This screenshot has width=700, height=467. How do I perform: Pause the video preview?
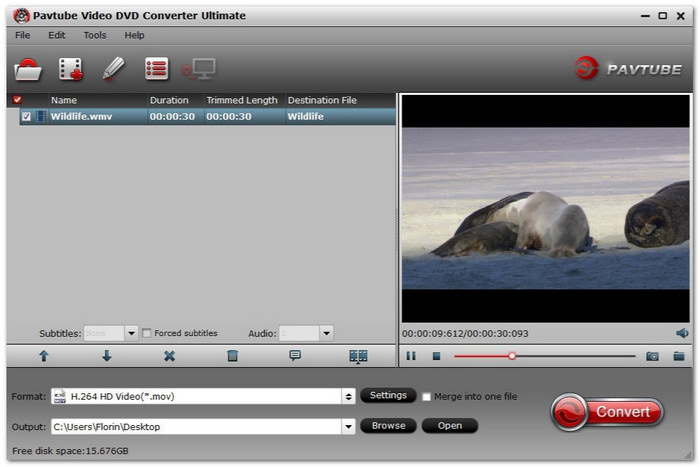tap(411, 356)
